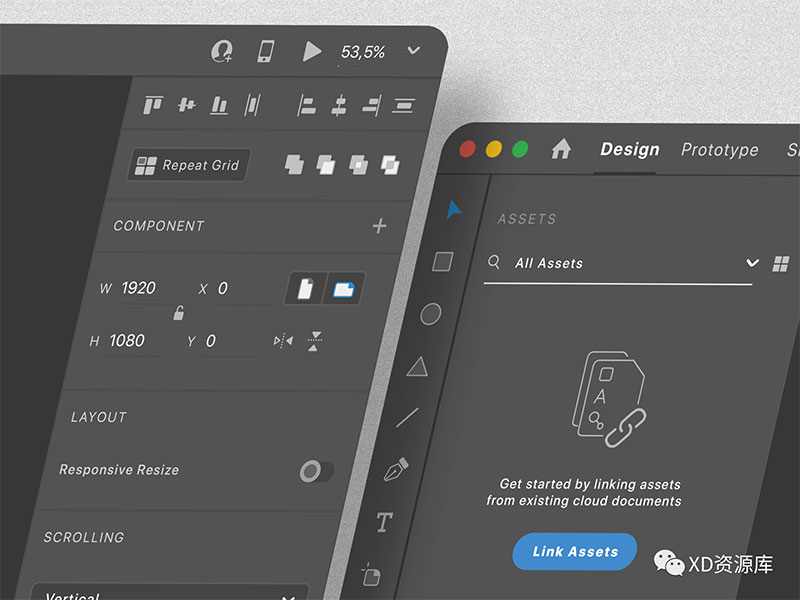Screen dimensions: 800x600
Task: Apply Exclude Overlap boolean operation
Action: click(x=390, y=165)
